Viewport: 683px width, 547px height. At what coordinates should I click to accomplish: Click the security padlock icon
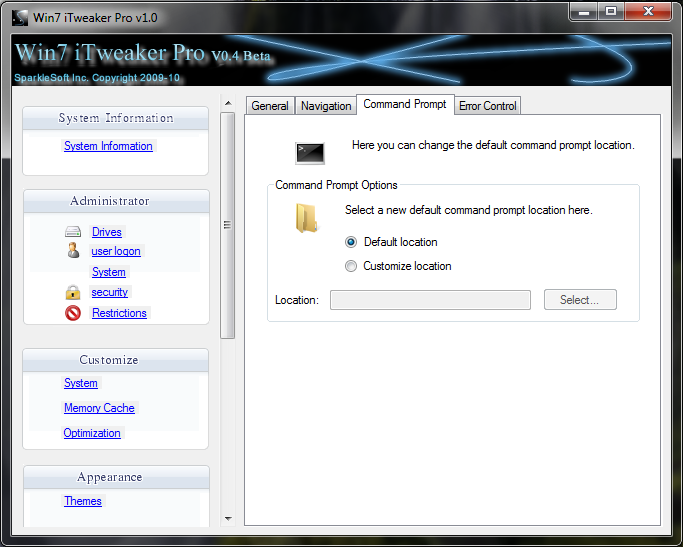[x=73, y=292]
